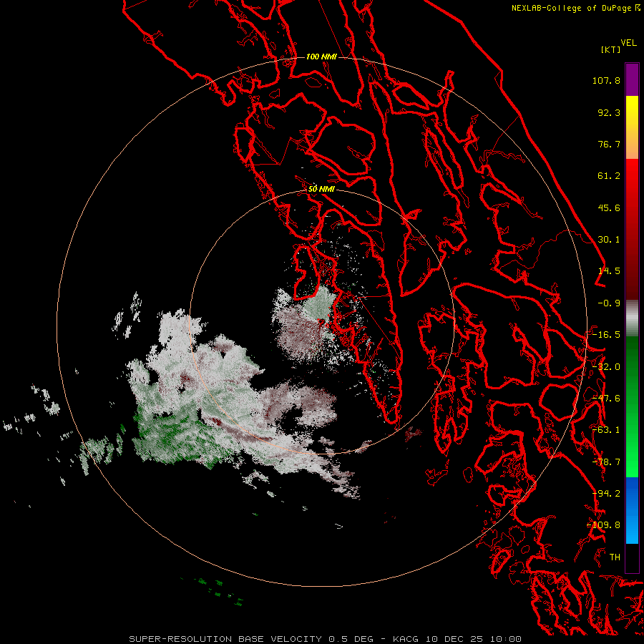
Task: Select the 76.7 legend value
Action: pyautogui.click(x=609, y=144)
